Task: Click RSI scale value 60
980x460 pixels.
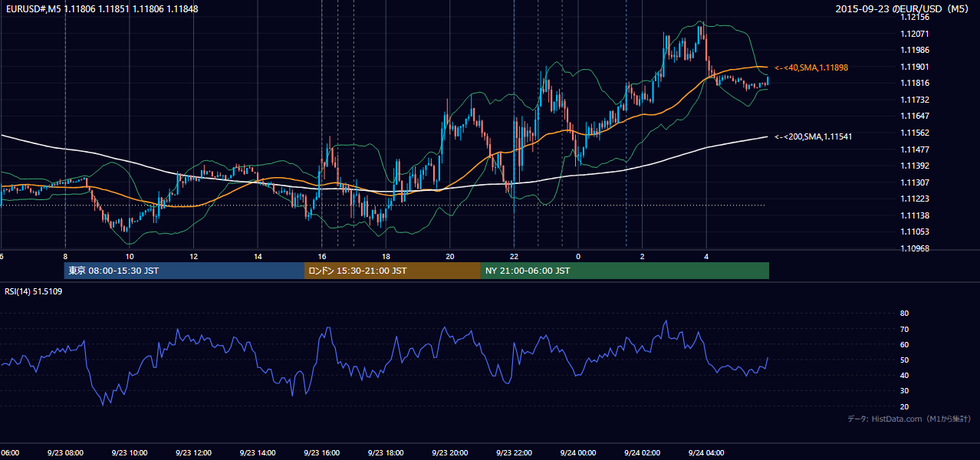Action: pyautogui.click(x=904, y=344)
